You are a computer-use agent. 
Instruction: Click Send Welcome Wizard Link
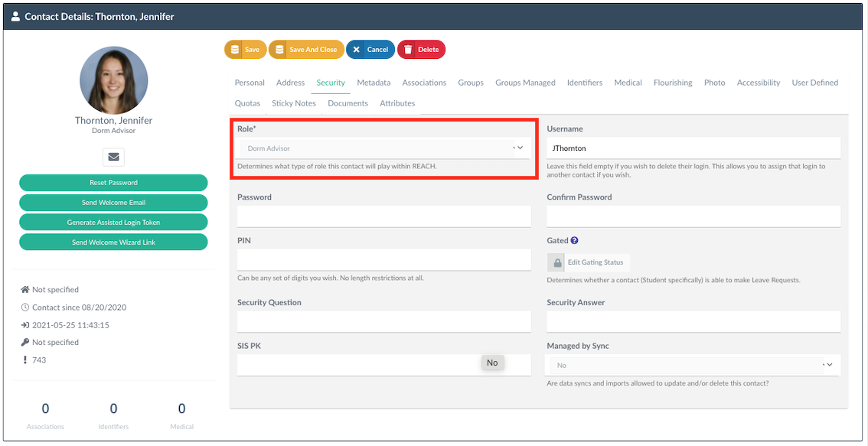click(113, 243)
